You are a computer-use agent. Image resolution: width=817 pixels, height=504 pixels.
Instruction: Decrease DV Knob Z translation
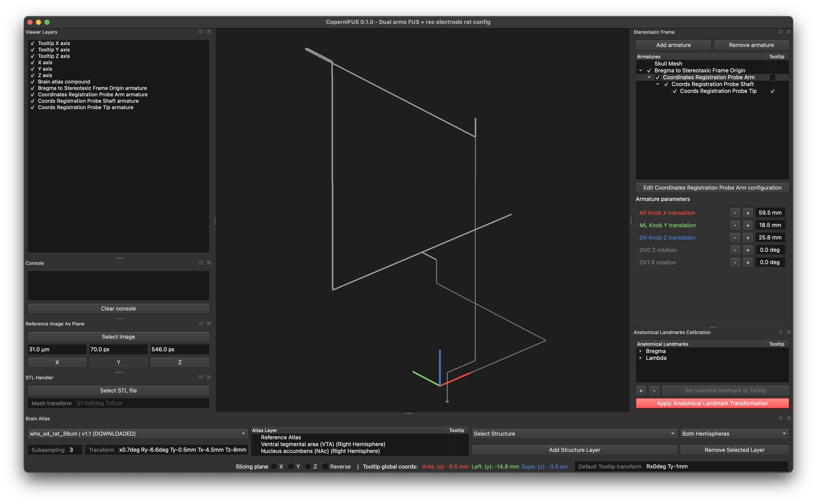[x=735, y=238]
